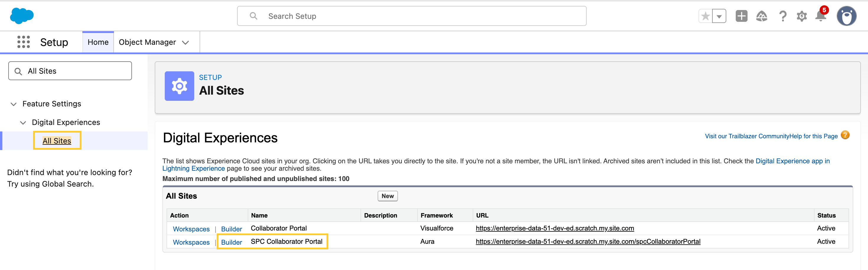Click the Setup app name label
Viewport: 868px width, 270px height.
click(x=54, y=42)
